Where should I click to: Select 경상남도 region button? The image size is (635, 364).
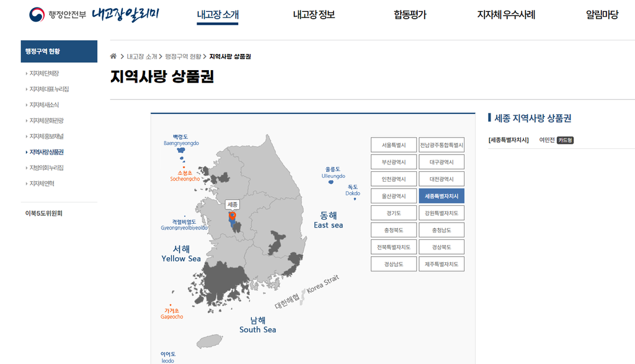[x=394, y=264]
